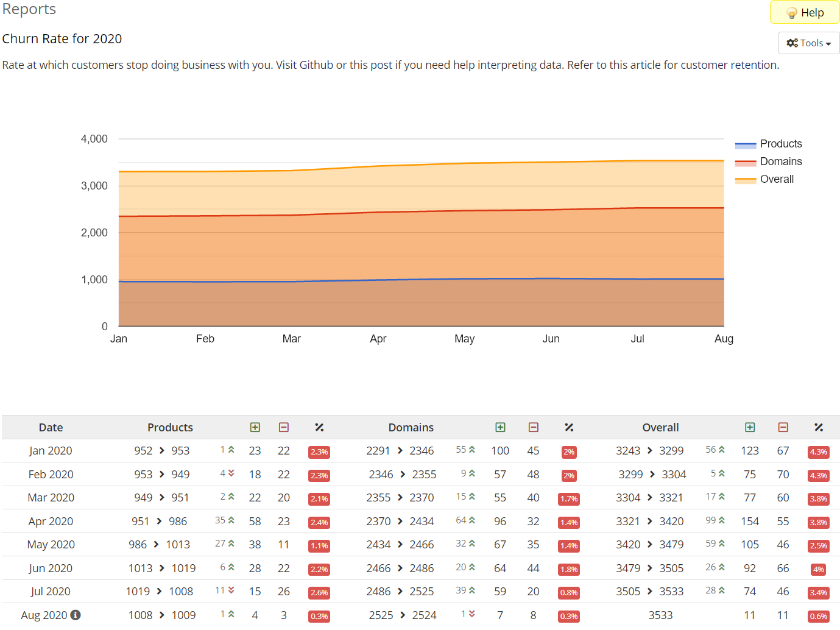Click the down arrow beside Aug Domains change 1
Image resolution: width=840 pixels, height=630 pixels.
(472, 614)
